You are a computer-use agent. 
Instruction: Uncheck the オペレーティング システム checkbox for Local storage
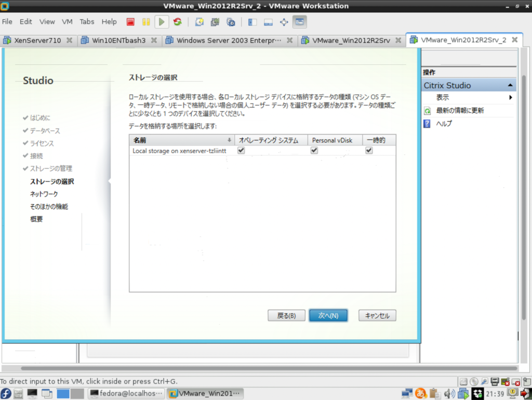[x=241, y=150]
